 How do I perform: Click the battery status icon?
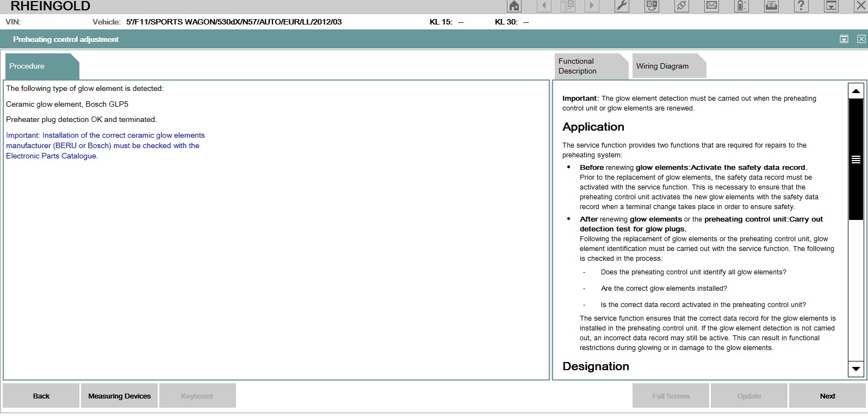741,6
